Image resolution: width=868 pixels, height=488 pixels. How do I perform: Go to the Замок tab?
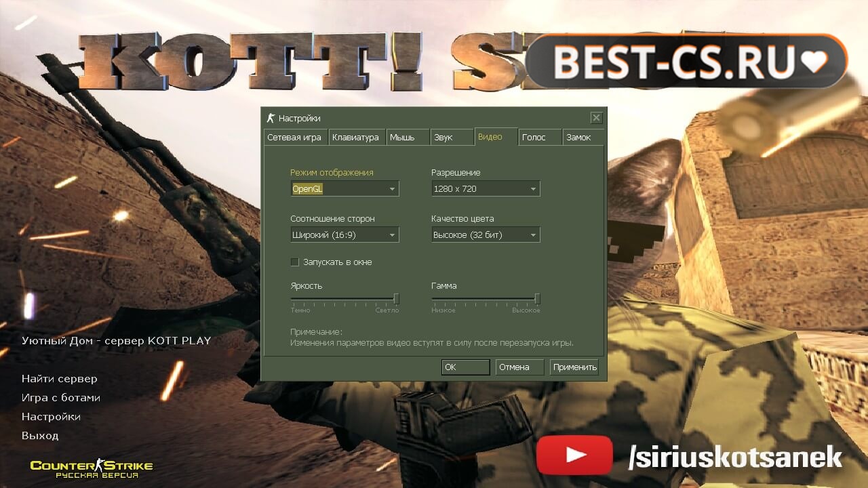[583, 137]
